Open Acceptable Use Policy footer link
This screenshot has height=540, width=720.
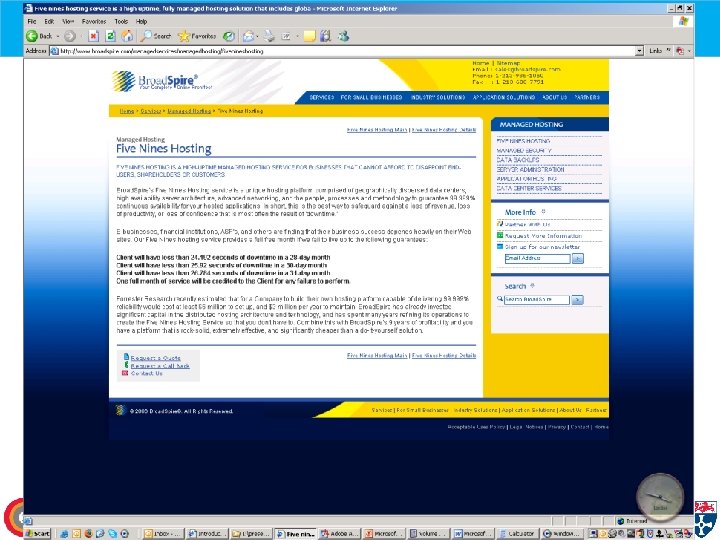tap(477, 427)
